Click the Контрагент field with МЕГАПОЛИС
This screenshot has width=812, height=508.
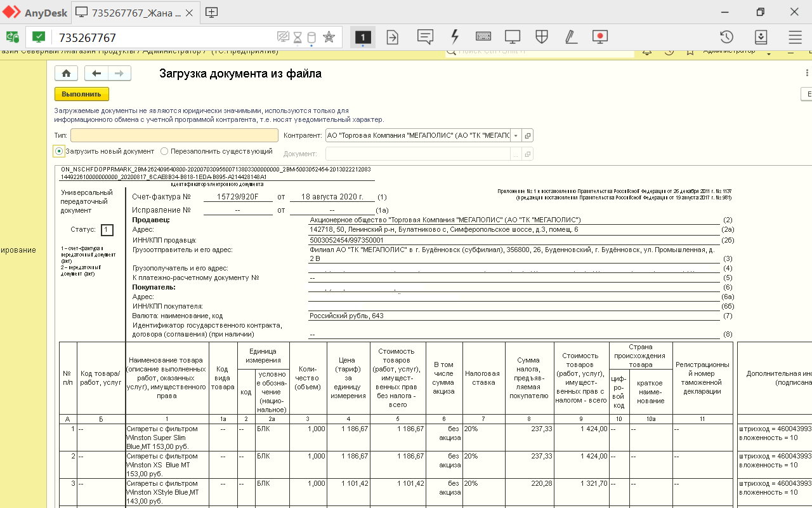418,135
